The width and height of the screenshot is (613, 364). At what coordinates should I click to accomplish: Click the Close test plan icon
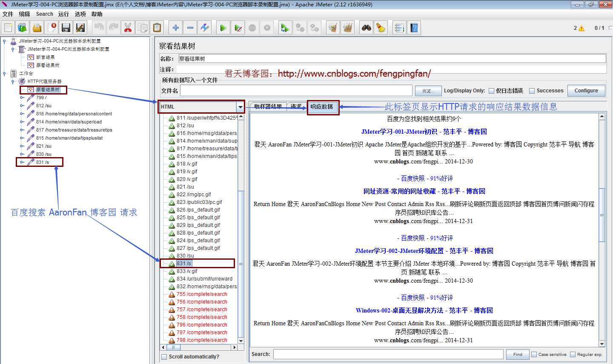(x=52, y=28)
